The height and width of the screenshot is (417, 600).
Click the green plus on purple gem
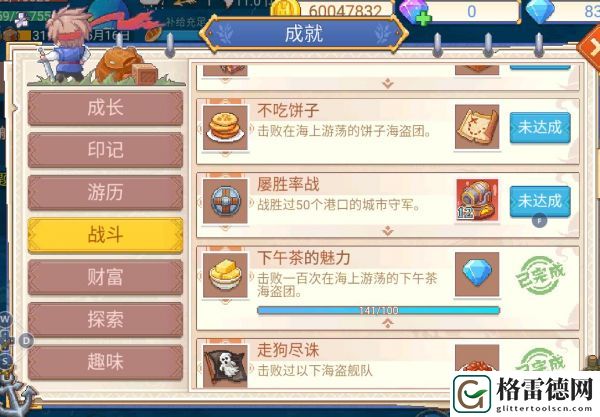(x=424, y=18)
